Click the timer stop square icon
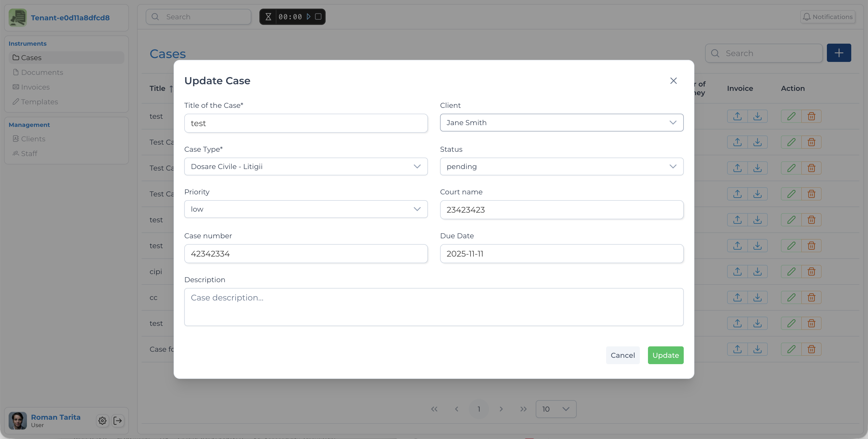This screenshot has height=439, width=868. point(318,16)
